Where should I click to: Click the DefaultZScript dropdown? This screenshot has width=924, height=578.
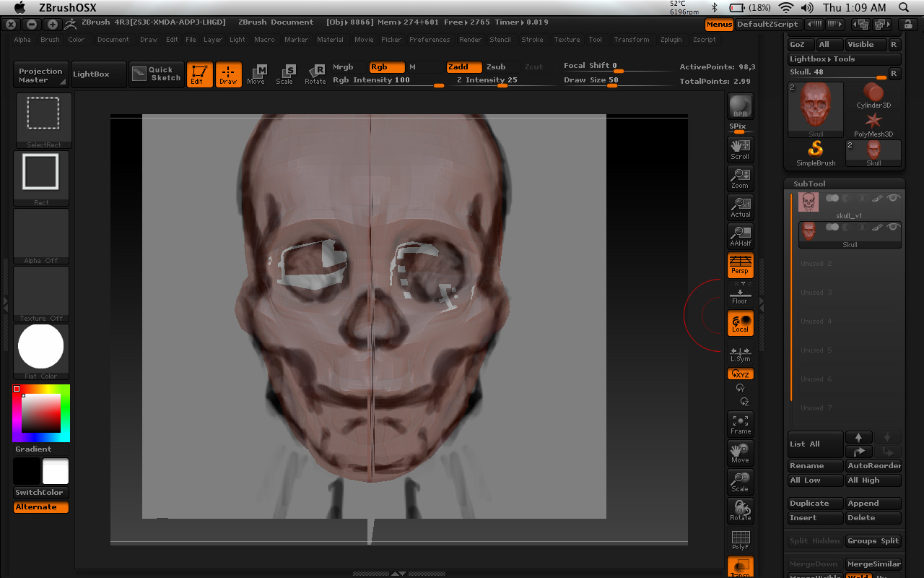[767, 24]
